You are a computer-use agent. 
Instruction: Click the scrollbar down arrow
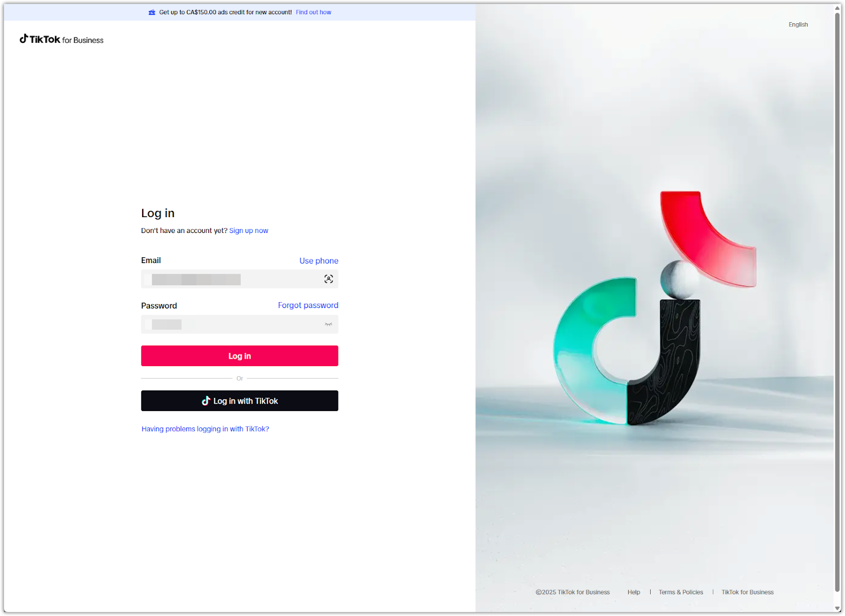pos(838,609)
